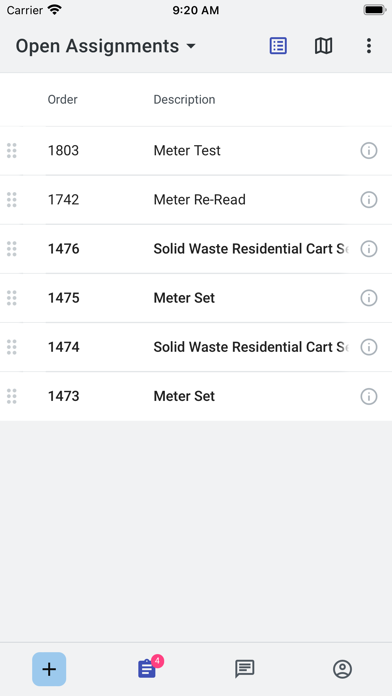
Task: Tap the plus add button
Action: 49,669
